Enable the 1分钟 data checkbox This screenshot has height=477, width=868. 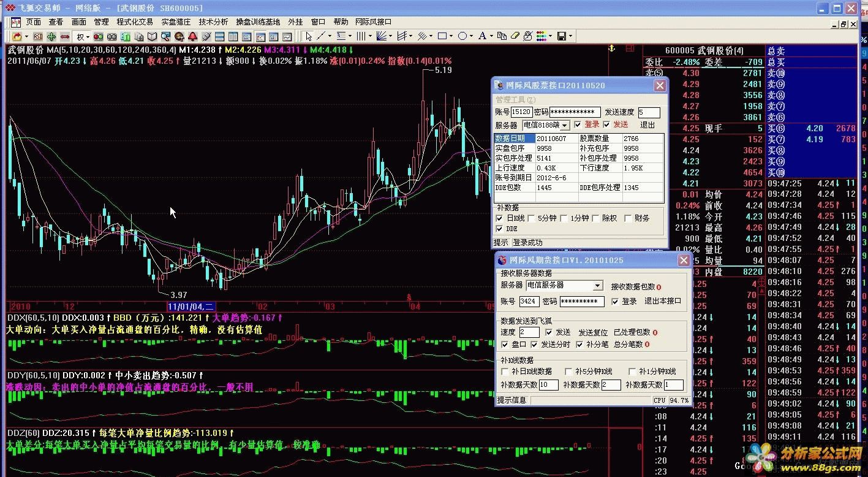(x=564, y=218)
